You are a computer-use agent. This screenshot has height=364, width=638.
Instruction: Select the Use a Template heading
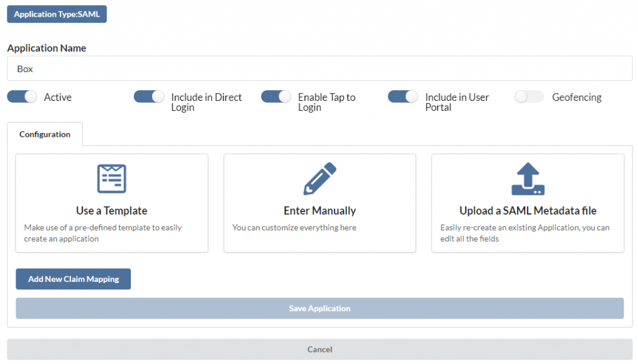click(x=112, y=211)
